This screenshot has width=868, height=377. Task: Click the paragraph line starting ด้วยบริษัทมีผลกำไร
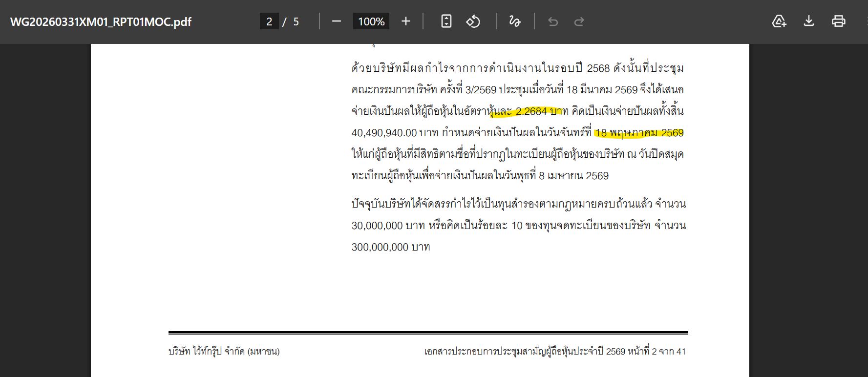pyautogui.click(x=518, y=68)
